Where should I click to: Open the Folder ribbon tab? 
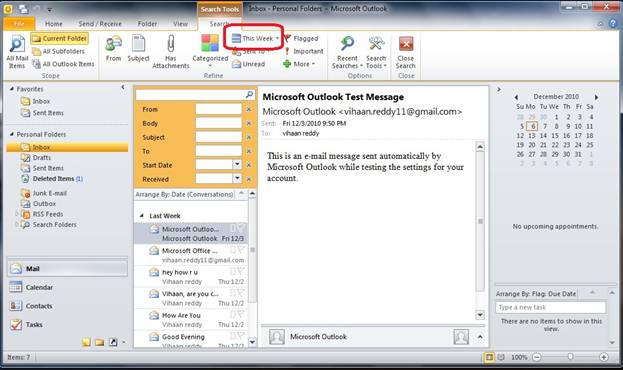(x=147, y=24)
